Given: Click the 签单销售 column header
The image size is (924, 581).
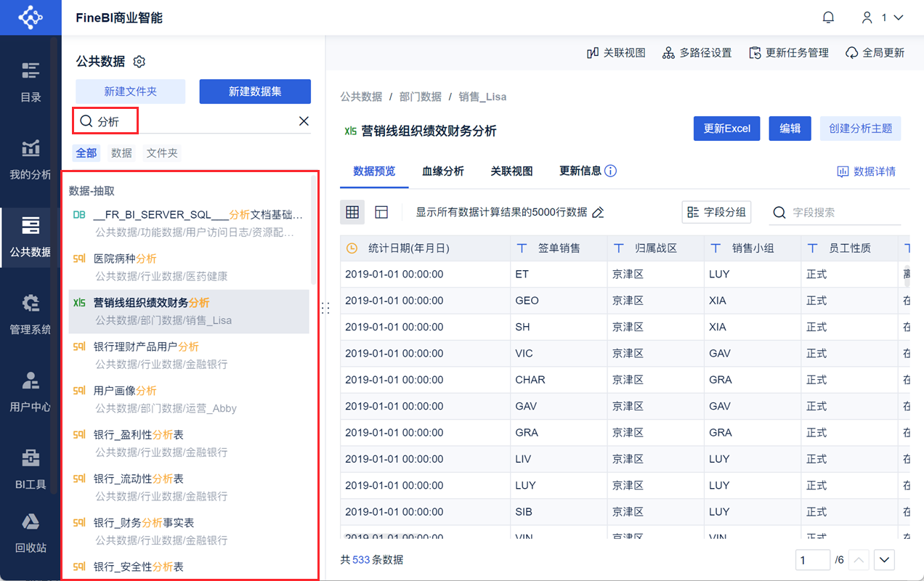Looking at the screenshot, I should coord(559,248).
